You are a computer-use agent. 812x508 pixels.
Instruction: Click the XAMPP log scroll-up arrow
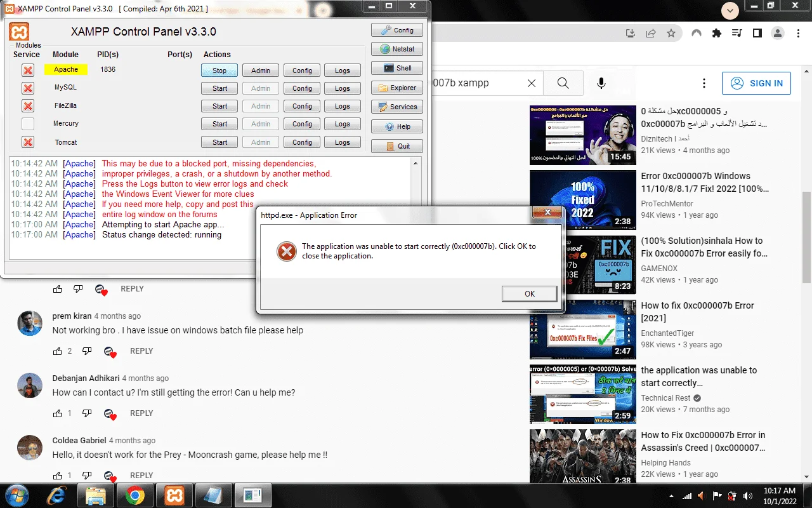tap(416, 163)
